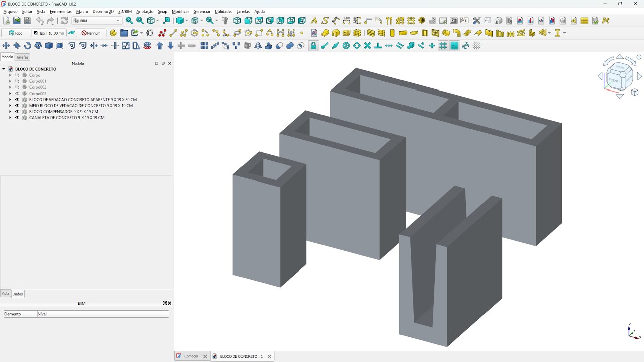The image size is (644, 362).
Task: Open the Modificar menu
Action: pos(180,11)
